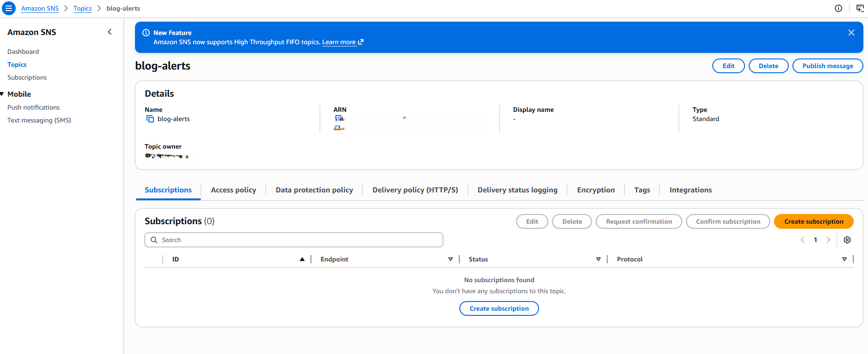The height and width of the screenshot is (354, 868).
Task: Open the CloudShell icon in top bar
Action: tap(860, 8)
